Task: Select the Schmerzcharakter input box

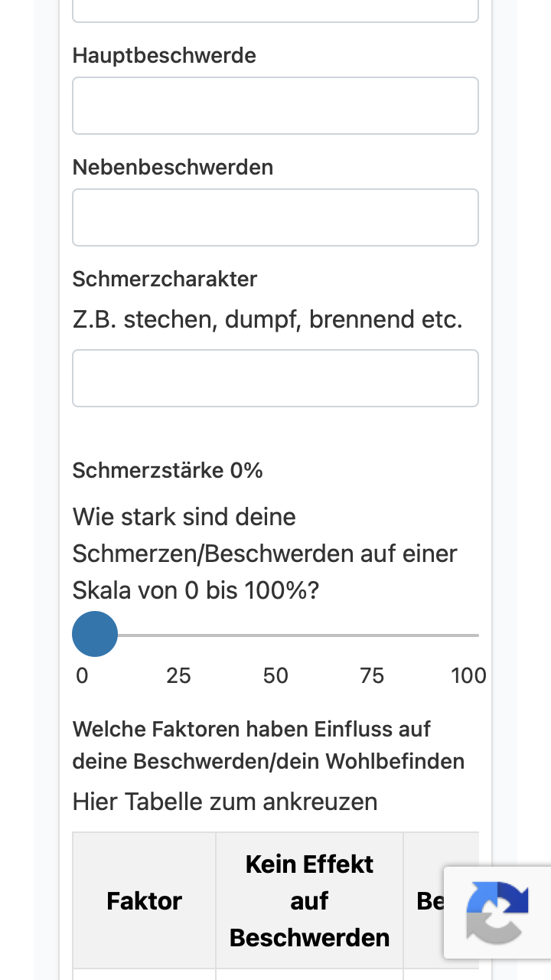Action: 275,378
